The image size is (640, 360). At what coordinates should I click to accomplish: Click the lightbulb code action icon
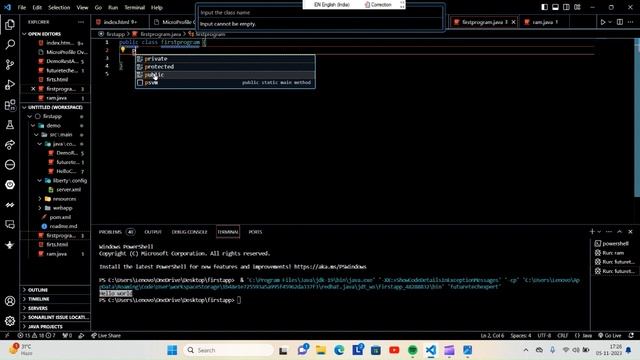(122, 50)
